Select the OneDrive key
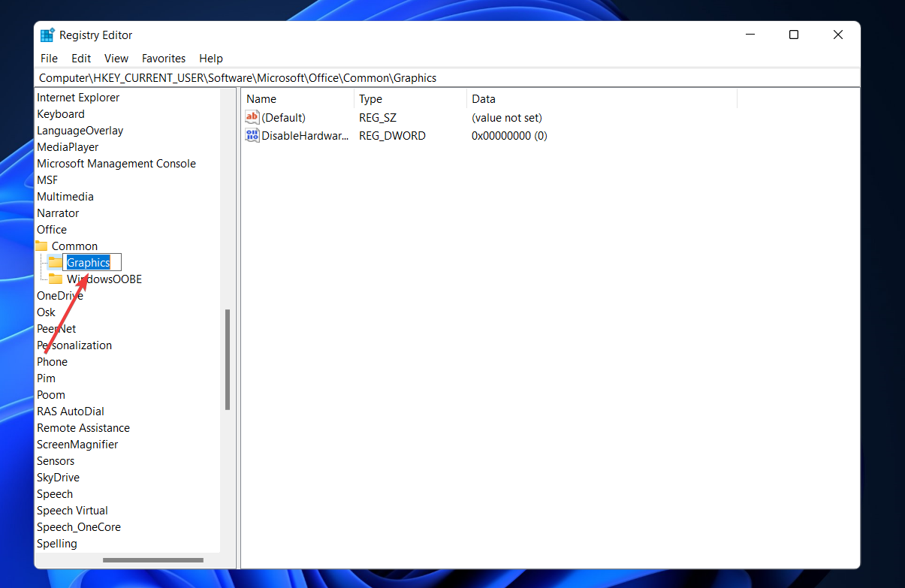 point(60,296)
